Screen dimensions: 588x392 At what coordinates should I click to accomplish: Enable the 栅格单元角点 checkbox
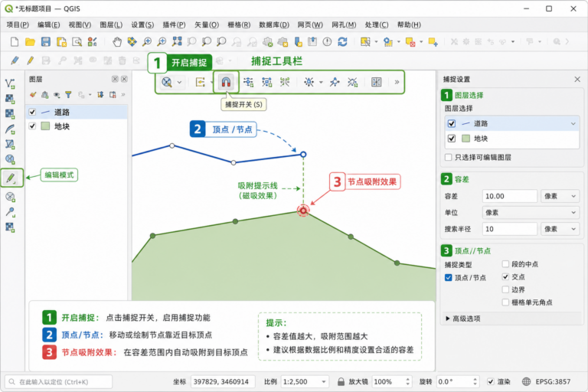pyautogui.click(x=505, y=302)
